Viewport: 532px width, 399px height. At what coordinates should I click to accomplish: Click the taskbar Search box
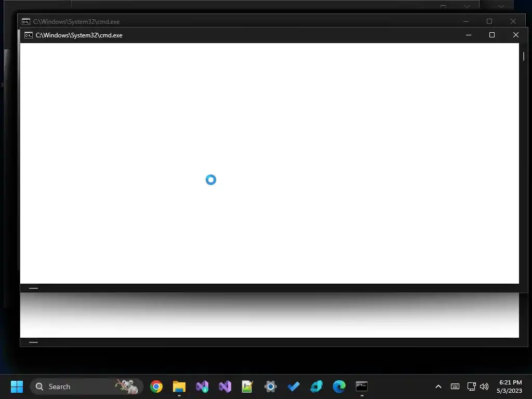[87, 387]
